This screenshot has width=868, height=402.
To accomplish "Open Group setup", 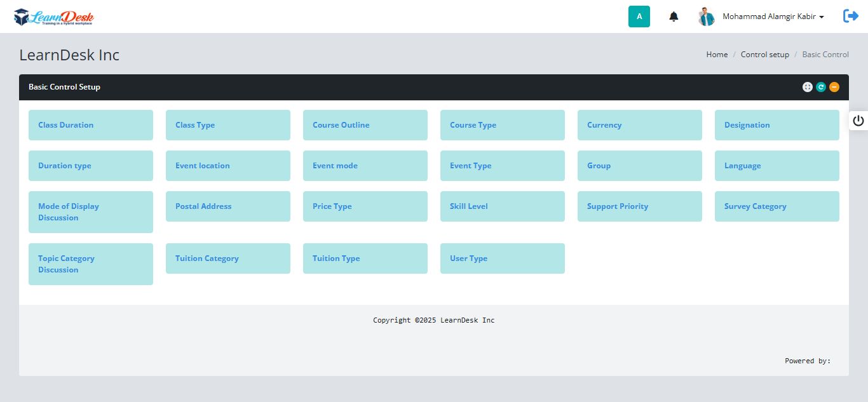I will (640, 166).
